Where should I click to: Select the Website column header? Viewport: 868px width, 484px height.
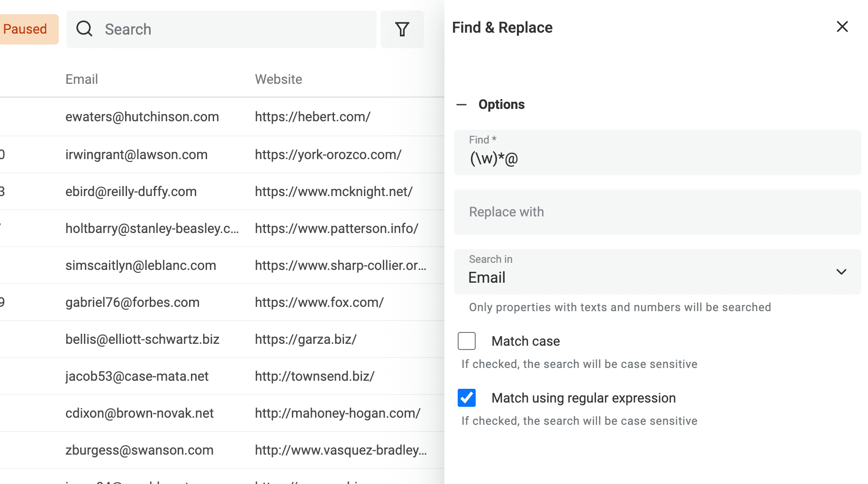[x=278, y=79]
